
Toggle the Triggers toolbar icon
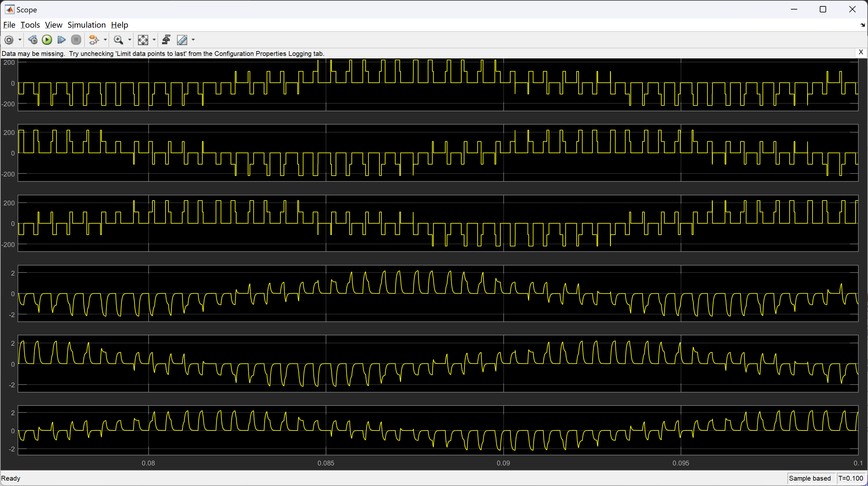tap(166, 40)
